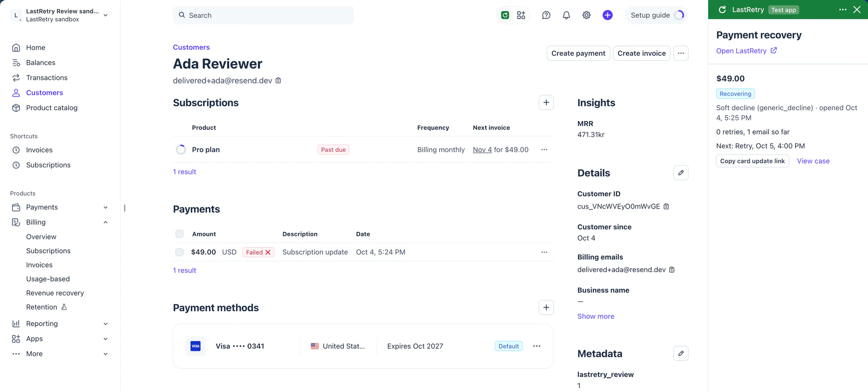
Task: Open the LastRetry sandbox account switcher
Action: tap(59, 15)
